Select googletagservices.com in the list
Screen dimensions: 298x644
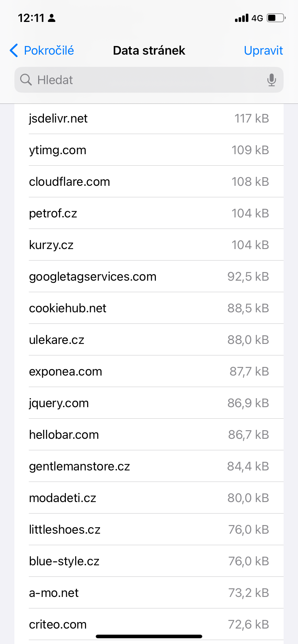click(149, 277)
